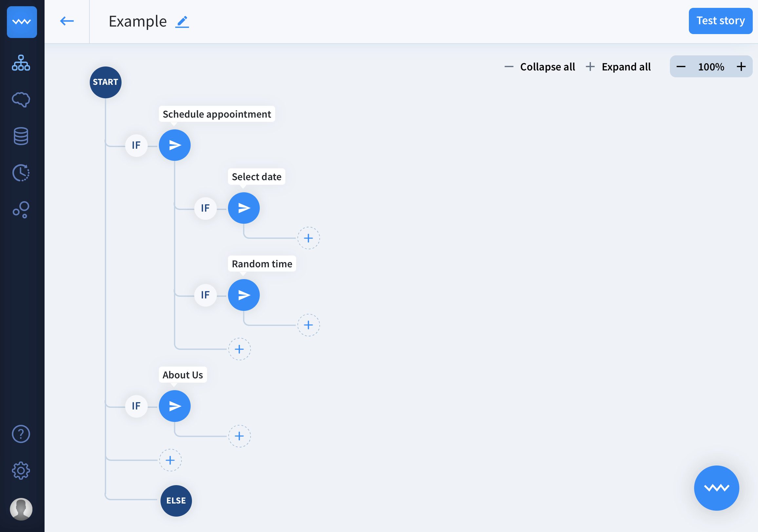Expand all story nodes
The height and width of the screenshot is (532, 758).
coord(618,67)
